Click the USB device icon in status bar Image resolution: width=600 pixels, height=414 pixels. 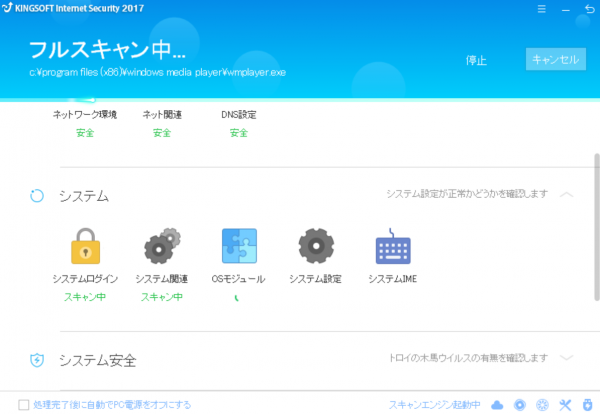[587, 404]
